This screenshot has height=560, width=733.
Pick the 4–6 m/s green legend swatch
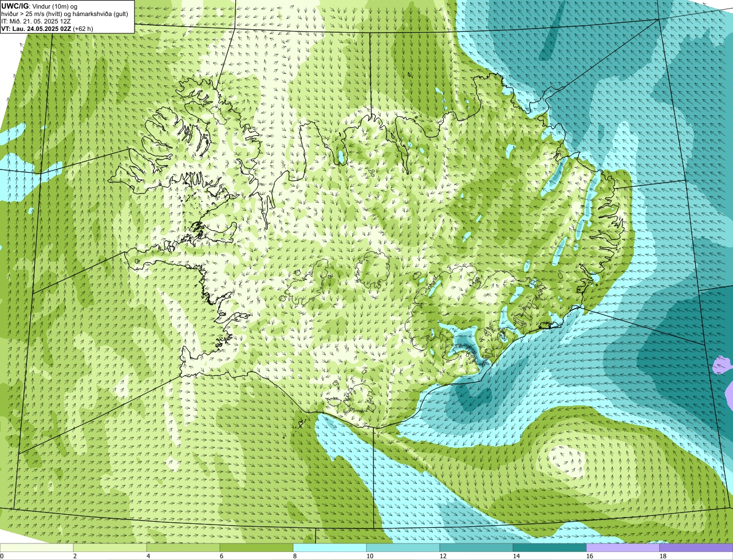pyautogui.click(x=183, y=547)
